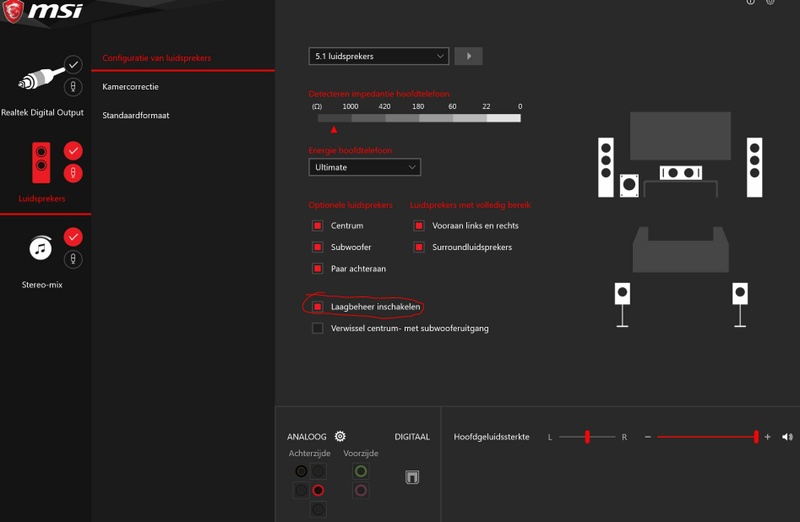Decrease volume with the minus icon
Image resolution: width=800 pixels, height=522 pixels.
point(647,437)
